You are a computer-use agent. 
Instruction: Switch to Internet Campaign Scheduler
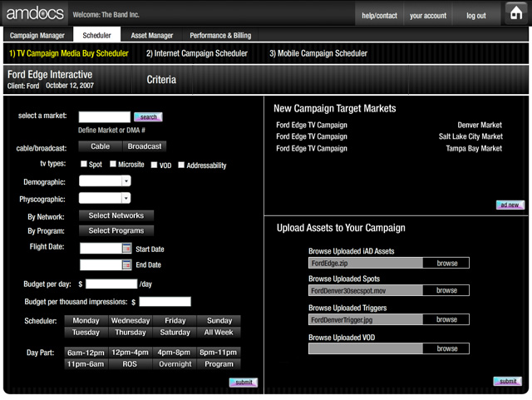click(x=197, y=53)
